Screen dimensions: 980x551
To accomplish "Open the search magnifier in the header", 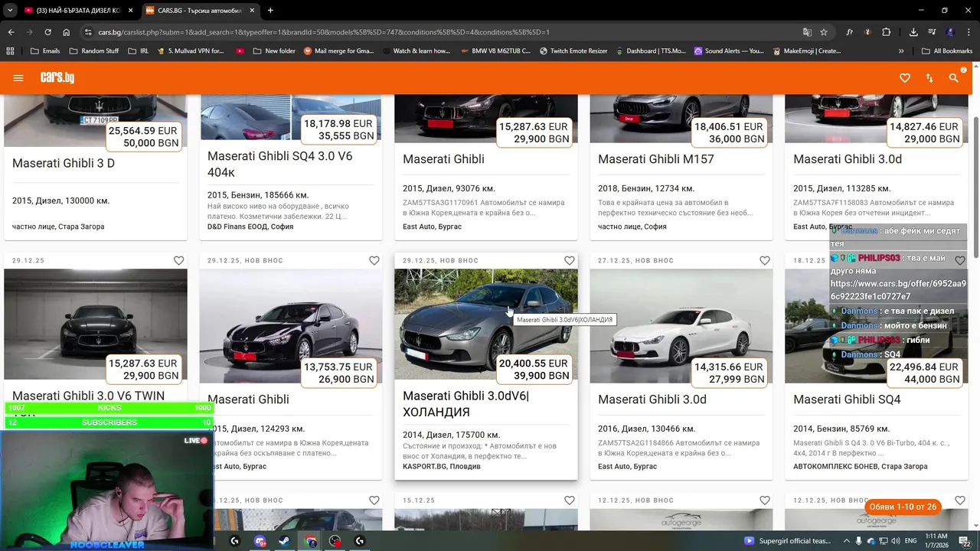I will pos(954,78).
